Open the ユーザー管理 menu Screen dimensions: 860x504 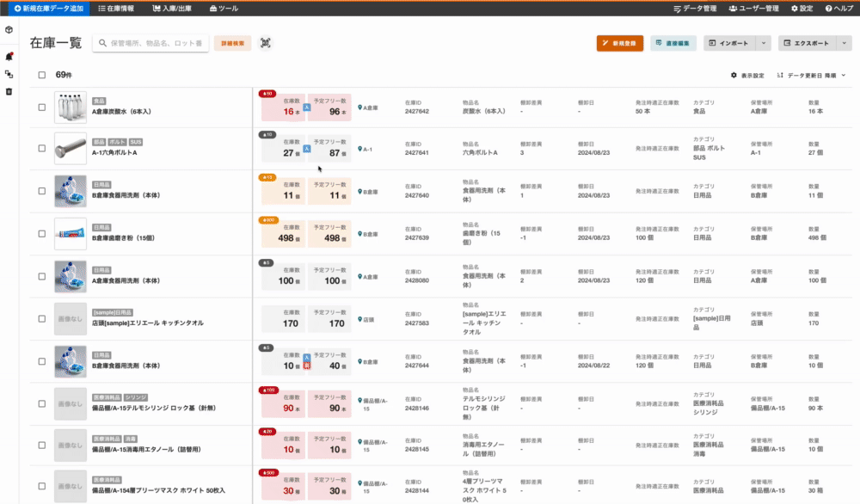(753, 9)
